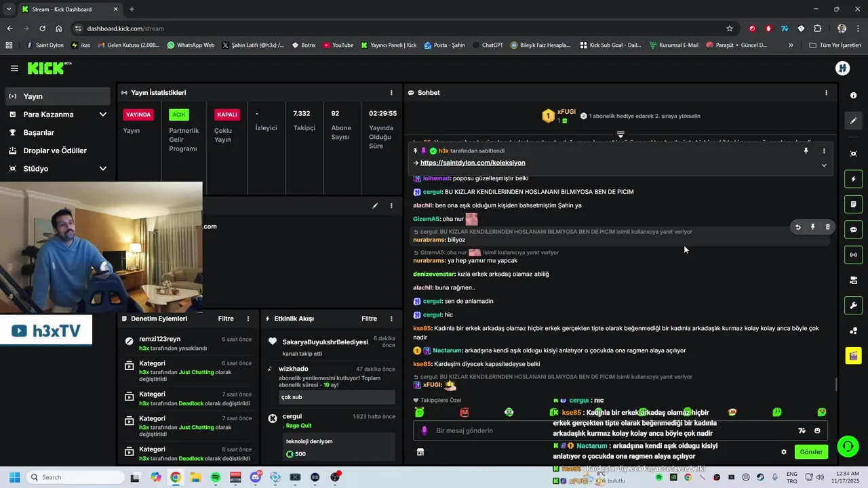Expand the pinned message chevron
Screen dimensions: 868x488
(x=824, y=165)
